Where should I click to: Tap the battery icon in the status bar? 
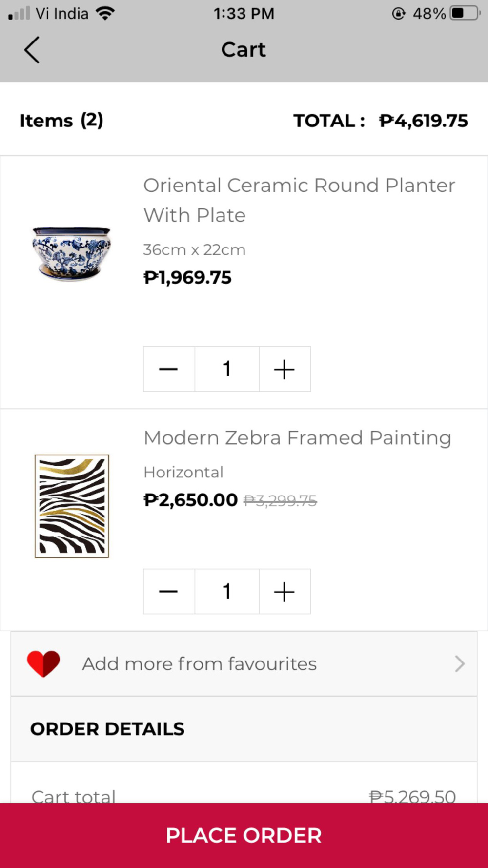[x=465, y=13]
